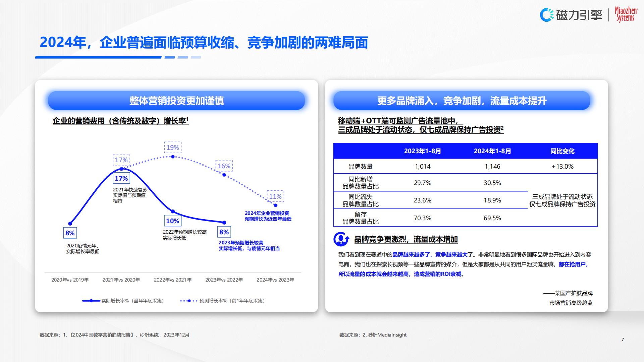Click the page number 7
The width and height of the screenshot is (644, 362).
tap(623, 340)
